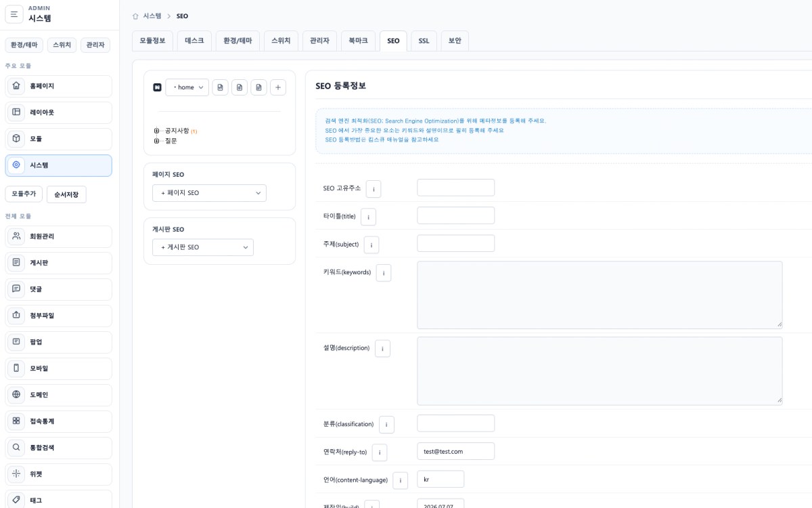The image size is (812, 508).
Task: Go to 시스템 in the breadcrumb
Action: [152, 16]
